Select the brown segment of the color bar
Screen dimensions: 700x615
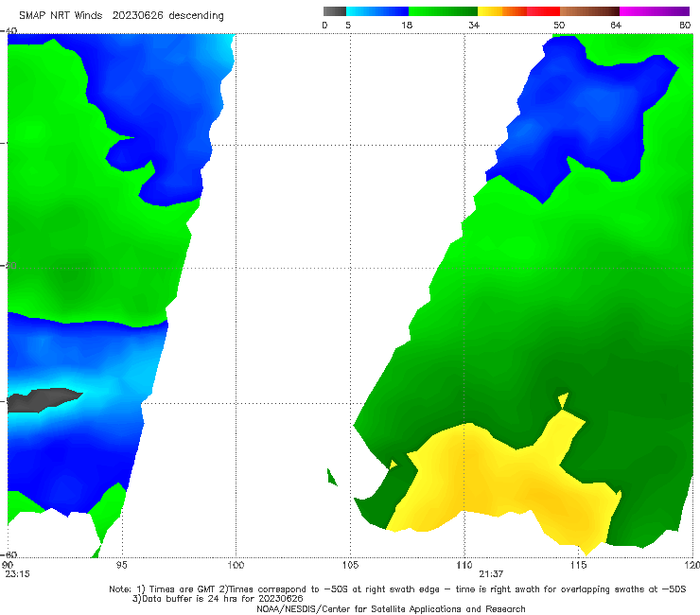click(x=589, y=11)
